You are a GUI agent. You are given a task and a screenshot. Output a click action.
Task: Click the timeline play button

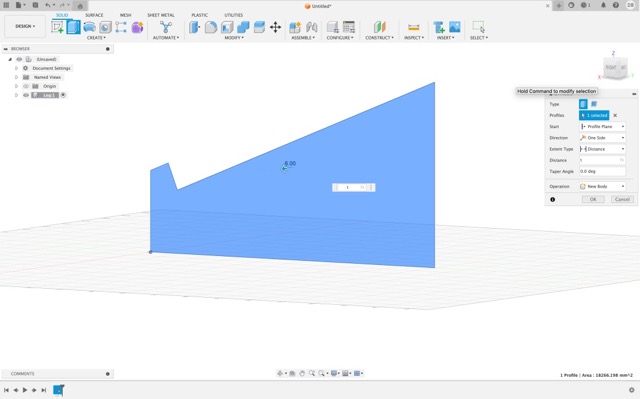pos(25,390)
